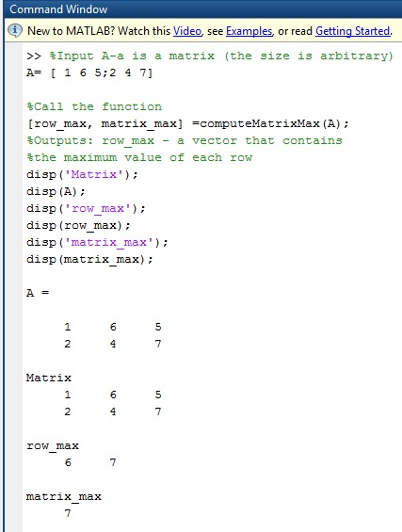The image size is (402, 532).
Task: Click 'New to MATLAB? Watch this' text
Action: pos(99,31)
